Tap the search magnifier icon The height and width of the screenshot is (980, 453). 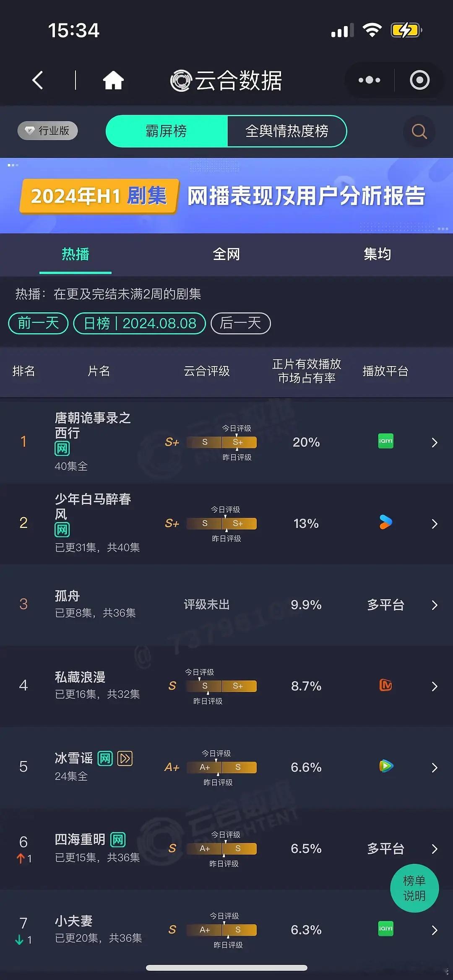point(418,131)
